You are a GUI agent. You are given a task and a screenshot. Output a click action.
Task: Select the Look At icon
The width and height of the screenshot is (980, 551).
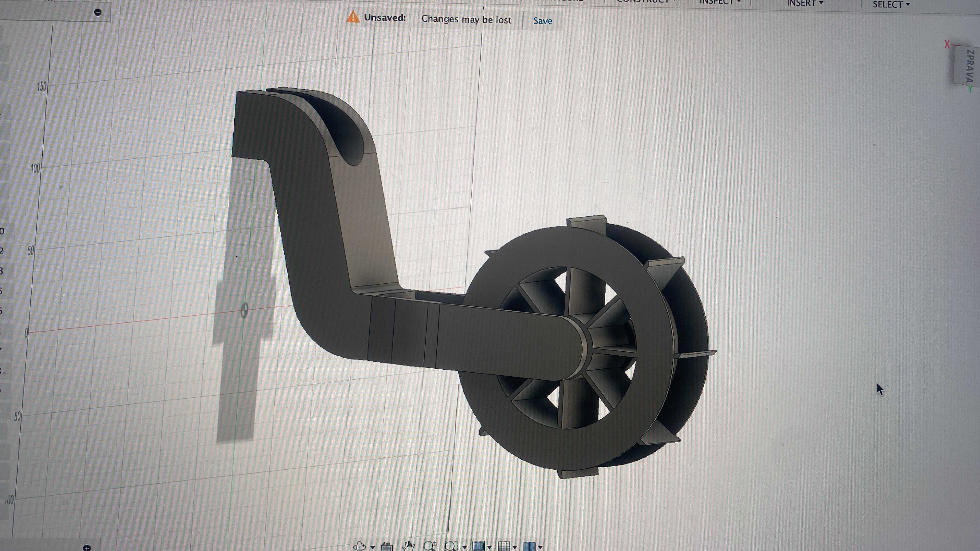tap(387, 547)
